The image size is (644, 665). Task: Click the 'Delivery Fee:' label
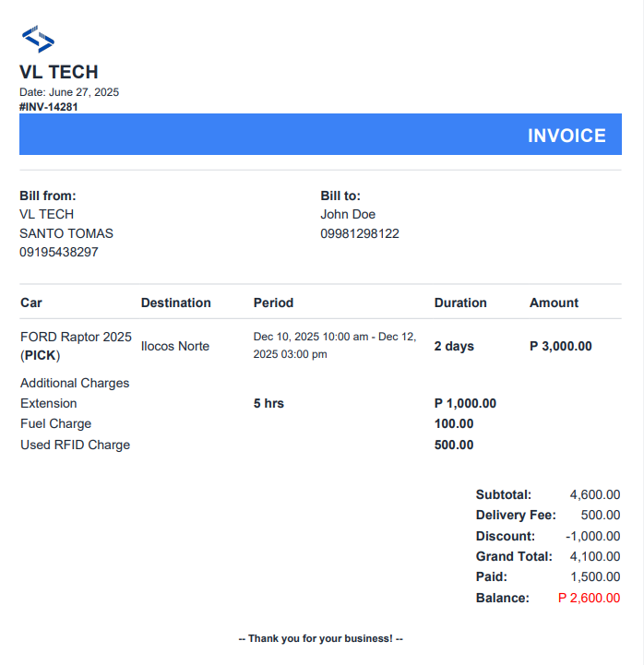point(516,515)
